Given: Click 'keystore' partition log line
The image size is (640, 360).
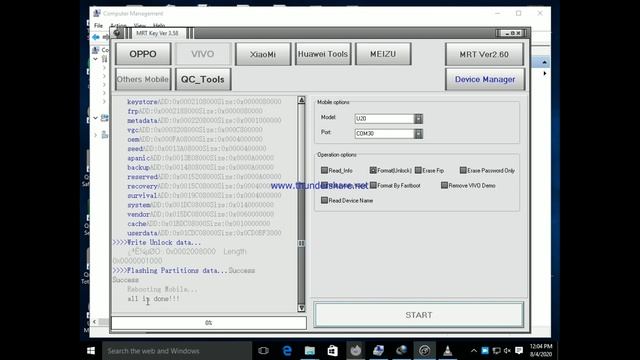Looking at the screenshot, I should coord(204,102).
